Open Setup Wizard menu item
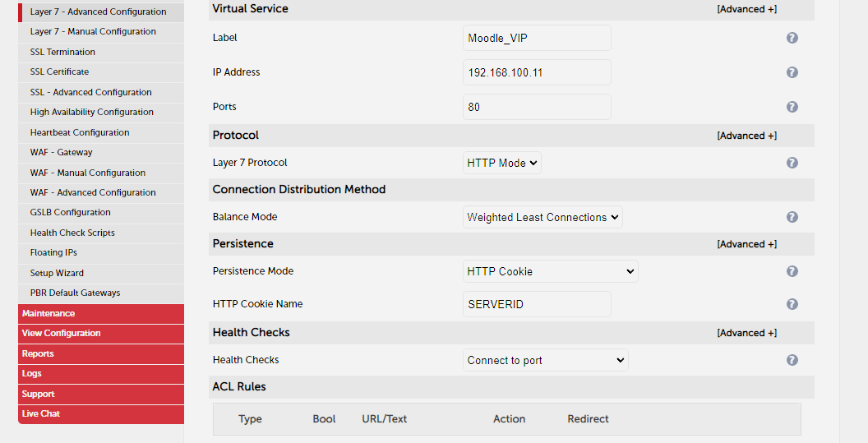868x443 pixels. point(101,273)
